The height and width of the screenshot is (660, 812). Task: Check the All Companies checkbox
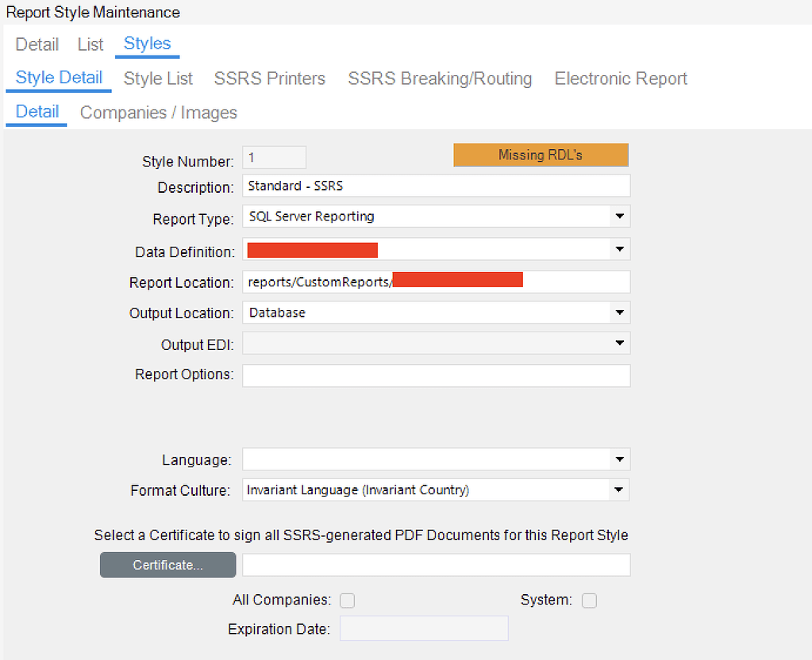[x=347, y=601]
